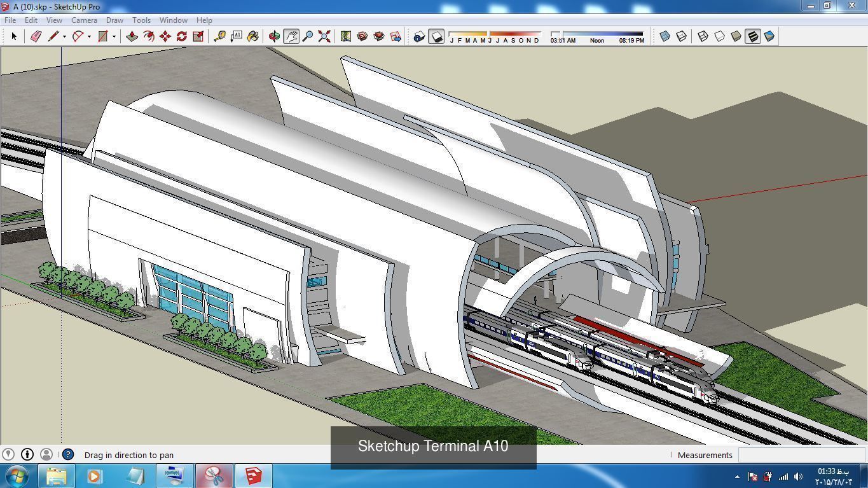This screenshot has width=868, height=488.
Task: Open the Shadow Settings dialog icon
Action: tap(418, 36)
